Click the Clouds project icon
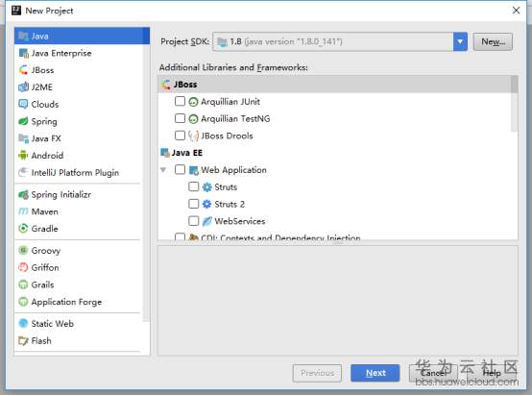 tap(23, 104)
